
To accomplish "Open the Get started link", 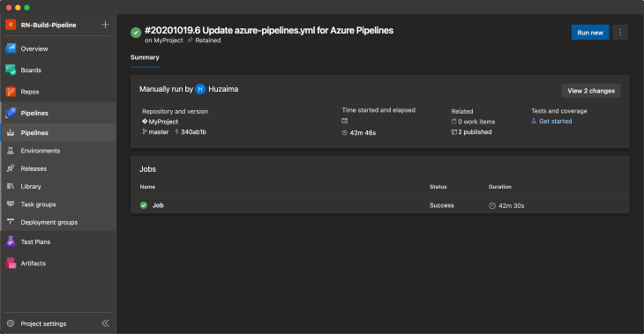I will 555,121.
